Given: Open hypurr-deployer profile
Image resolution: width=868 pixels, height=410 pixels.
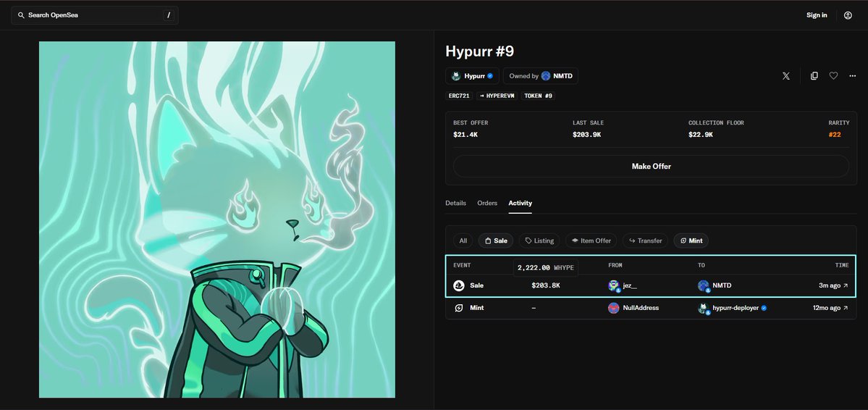Looking at the screenshot, I should click(736, 307).
